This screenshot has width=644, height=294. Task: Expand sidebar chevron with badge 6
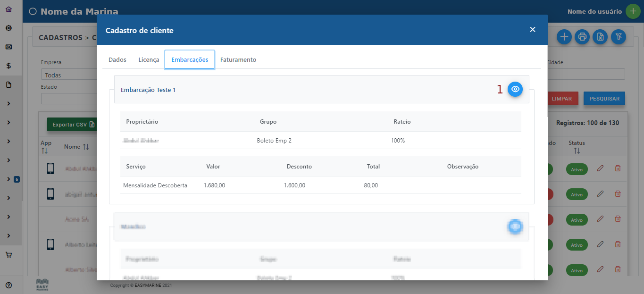click(8, 179)
